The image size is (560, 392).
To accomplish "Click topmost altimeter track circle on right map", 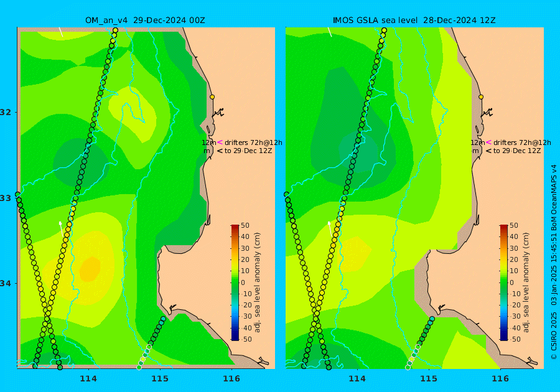I will pos(384,30).
